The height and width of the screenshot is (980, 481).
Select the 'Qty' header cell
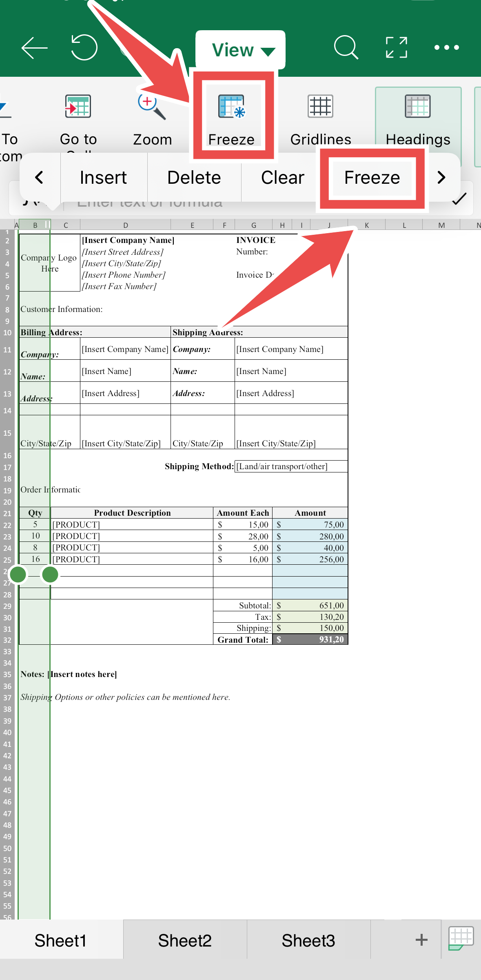point(35,513)
